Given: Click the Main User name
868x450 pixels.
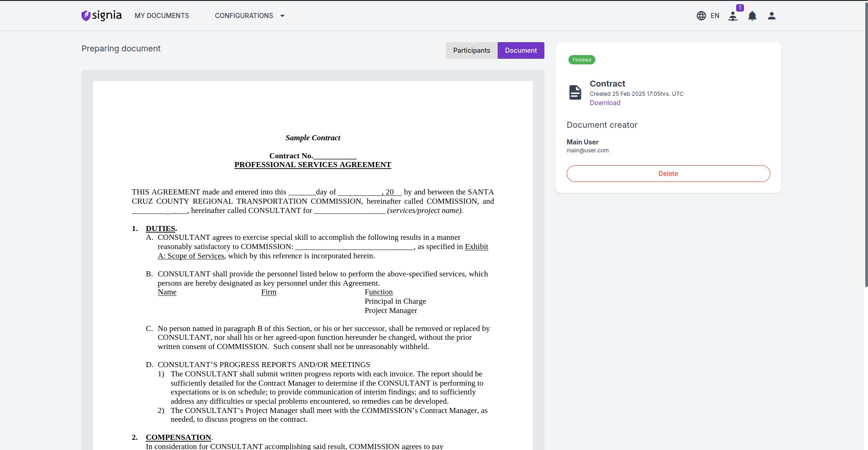Looking at the screenshot, I should click(582, 142).
